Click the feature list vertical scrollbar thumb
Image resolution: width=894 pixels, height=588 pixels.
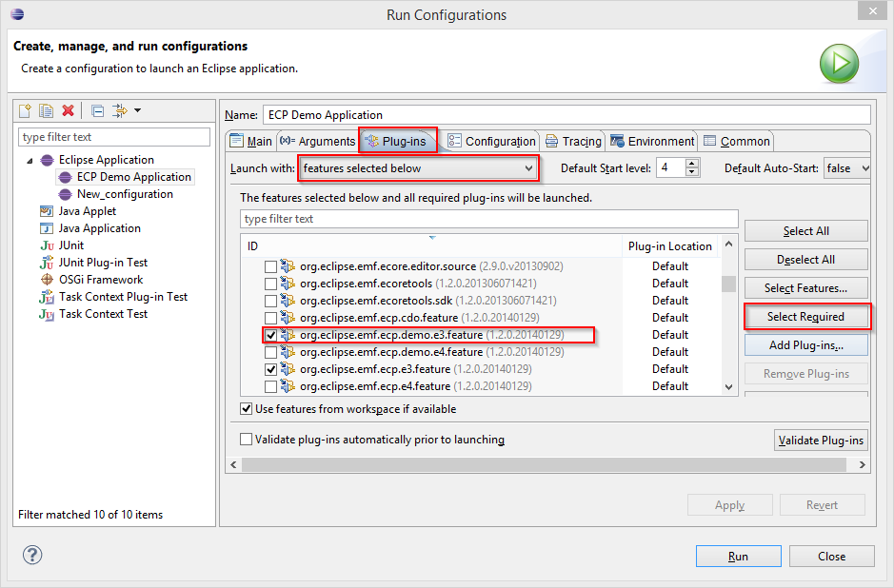(728, 284)
